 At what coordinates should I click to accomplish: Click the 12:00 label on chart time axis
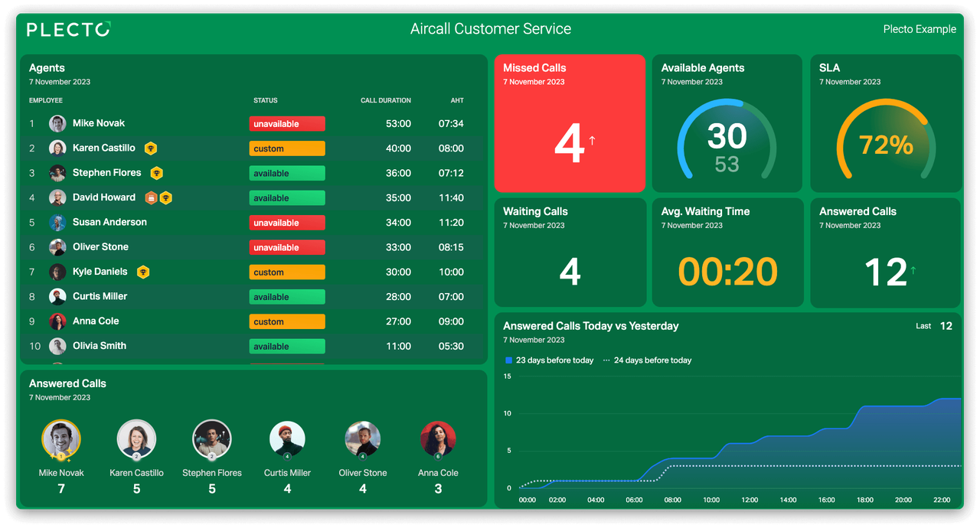coord(750,500)
